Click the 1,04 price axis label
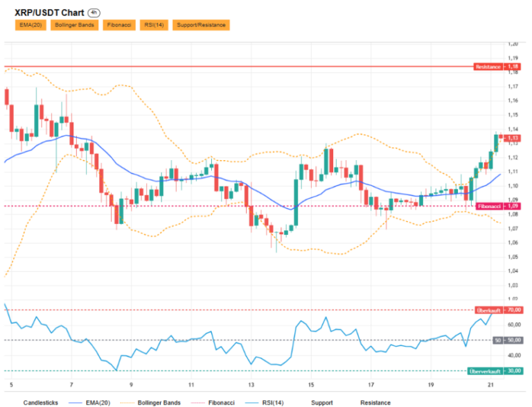 513,271
